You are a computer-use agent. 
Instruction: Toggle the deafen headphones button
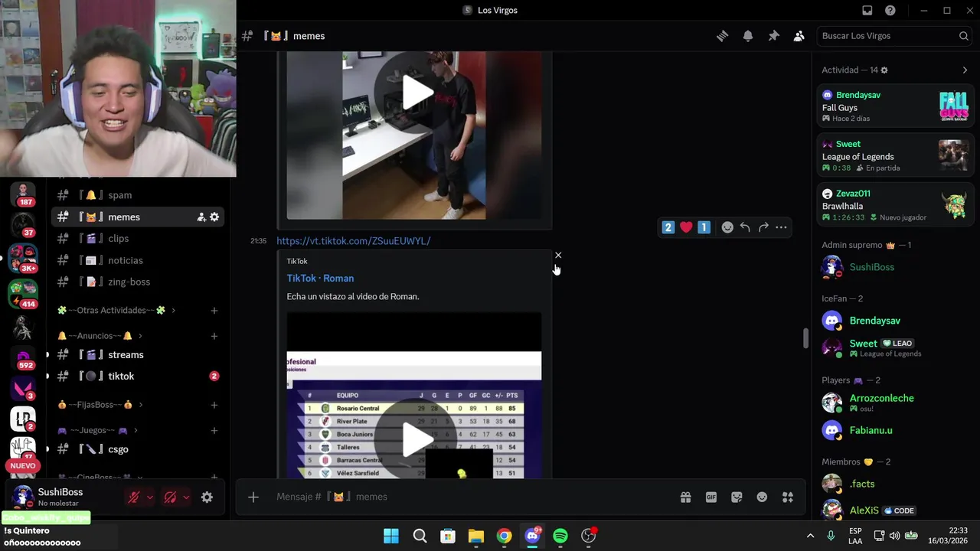170,497
